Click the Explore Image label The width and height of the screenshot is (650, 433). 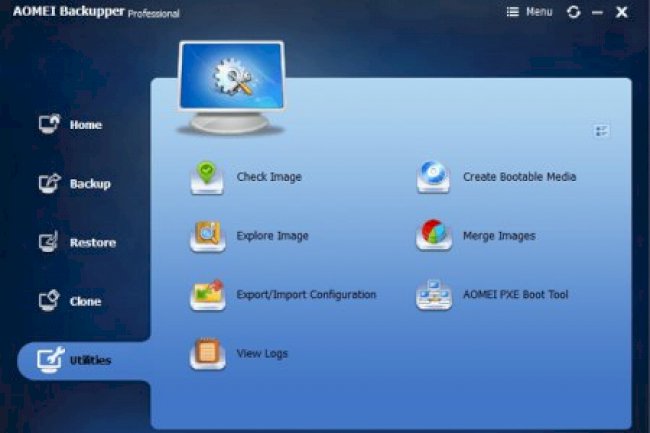pos(272,236)
